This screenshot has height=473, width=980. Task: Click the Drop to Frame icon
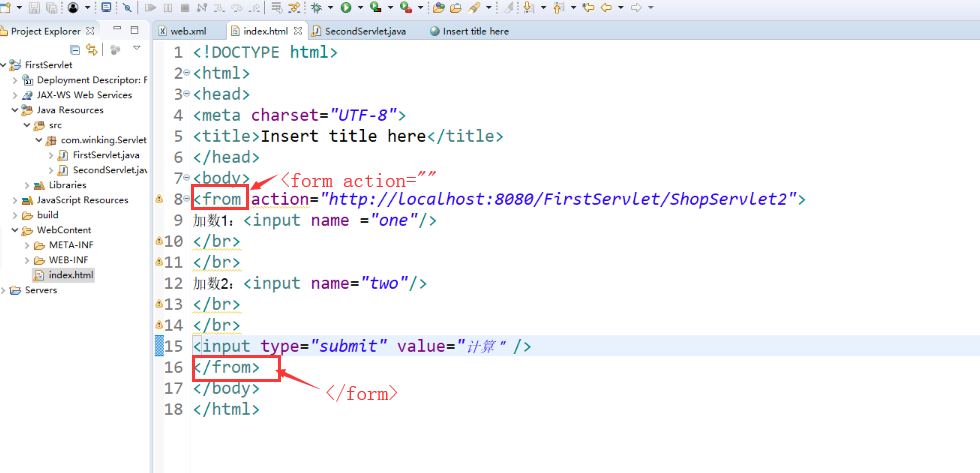click(x=276, y=7)
